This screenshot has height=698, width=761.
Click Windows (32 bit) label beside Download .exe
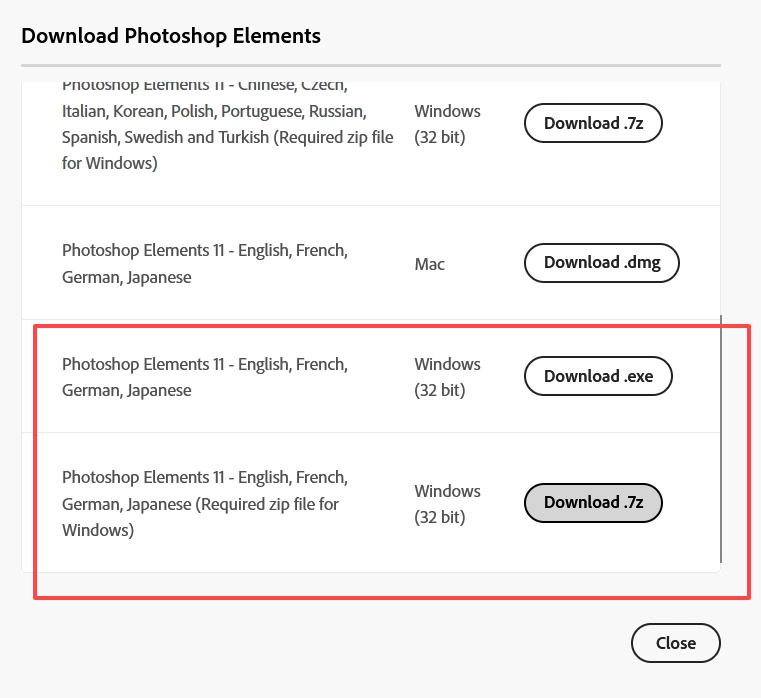click(447, 377)
